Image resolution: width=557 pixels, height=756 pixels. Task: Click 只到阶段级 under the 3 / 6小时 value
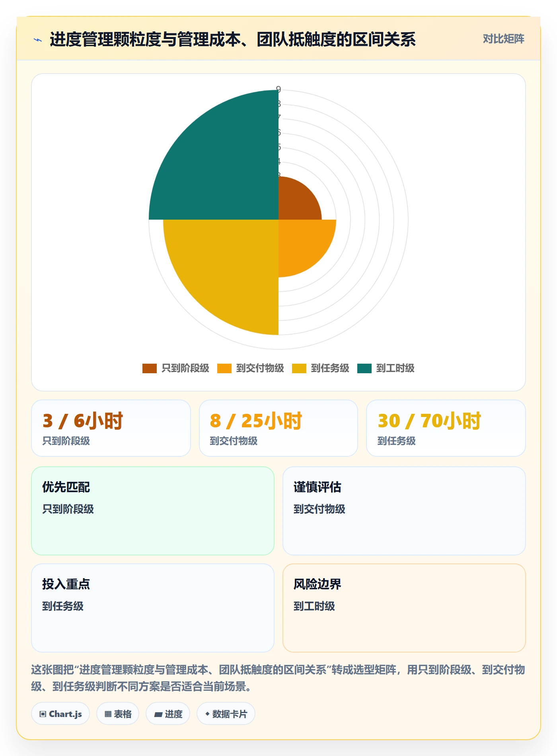66,441
